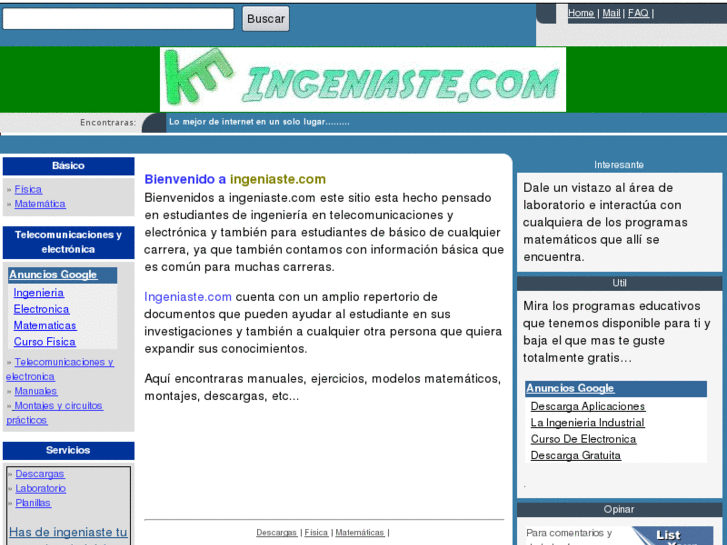Open the Descarga Aplicaciones ad link

tap(588, 406)
